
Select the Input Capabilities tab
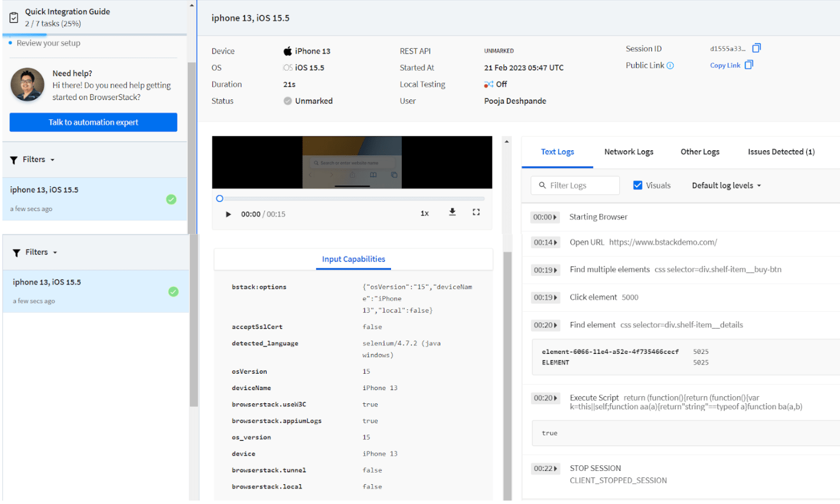[x=353, y=259]
